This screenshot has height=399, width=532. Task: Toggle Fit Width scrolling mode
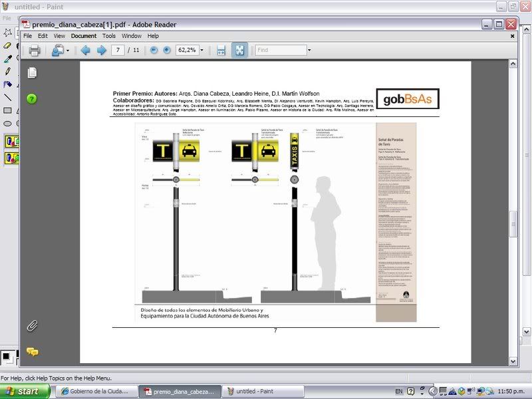pyautogui.click(x=221, y=51)
